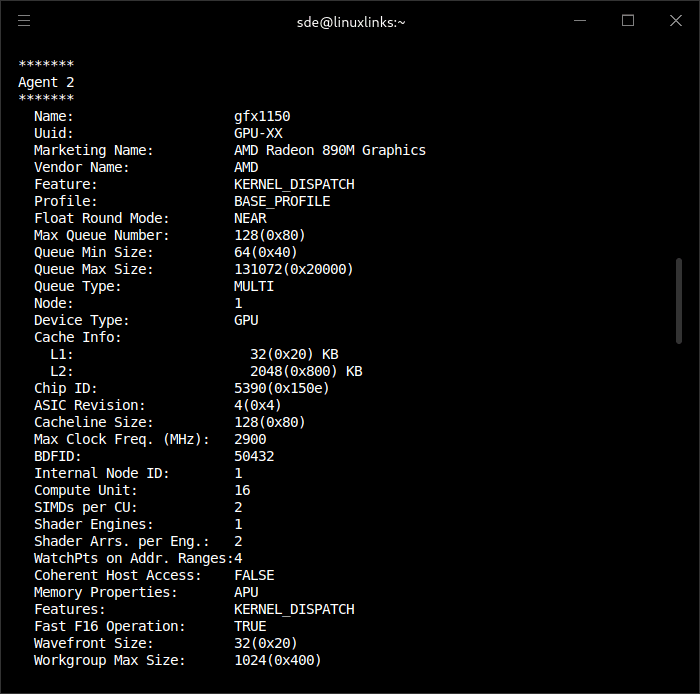Click the 'Vendor Name:' label
700x694 pixels.
[82, 167]
